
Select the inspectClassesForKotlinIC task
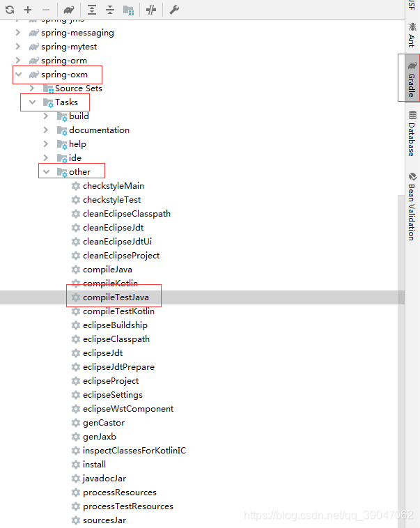click(x=134, y=451)
